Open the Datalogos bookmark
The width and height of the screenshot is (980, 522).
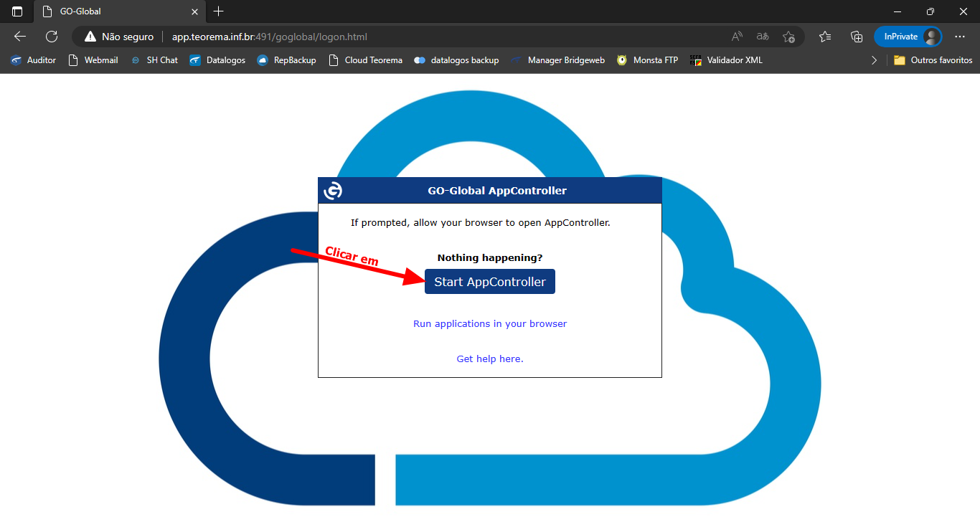point(217,60)
